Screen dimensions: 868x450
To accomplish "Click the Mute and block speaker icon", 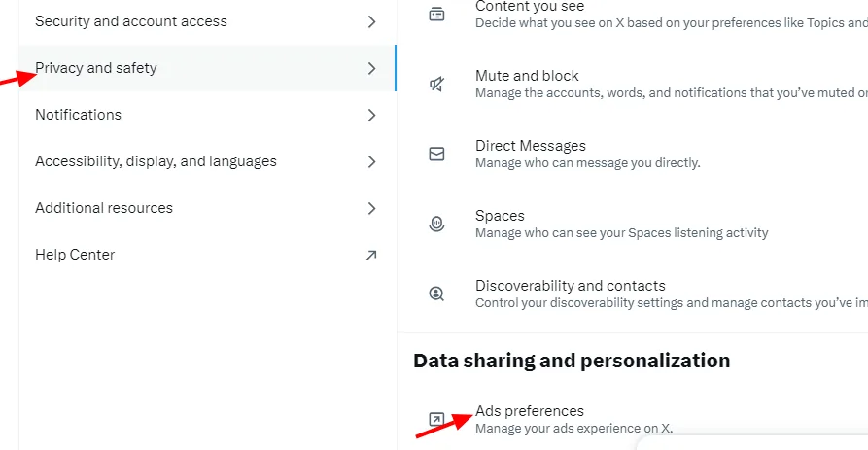I will coord(436,84).
